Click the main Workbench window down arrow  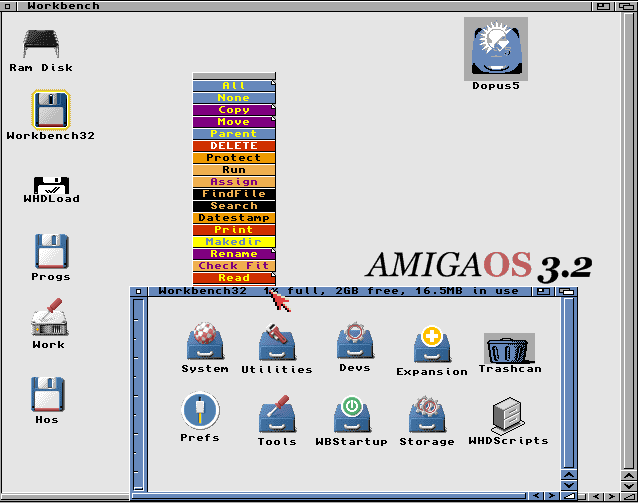(x=629, y=486)
